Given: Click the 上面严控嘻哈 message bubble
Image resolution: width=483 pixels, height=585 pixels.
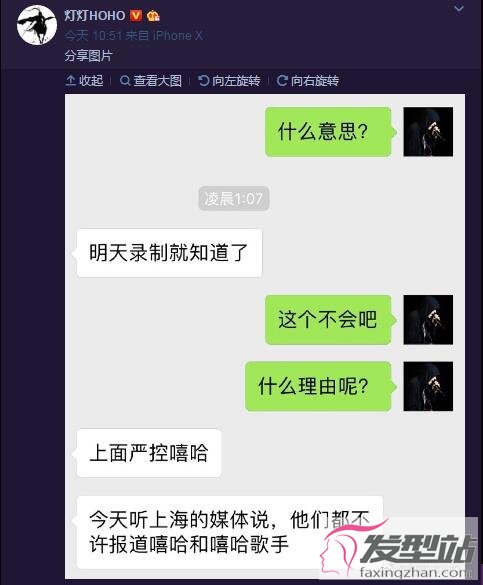Looking at the screenshot, I should (148, 453).
